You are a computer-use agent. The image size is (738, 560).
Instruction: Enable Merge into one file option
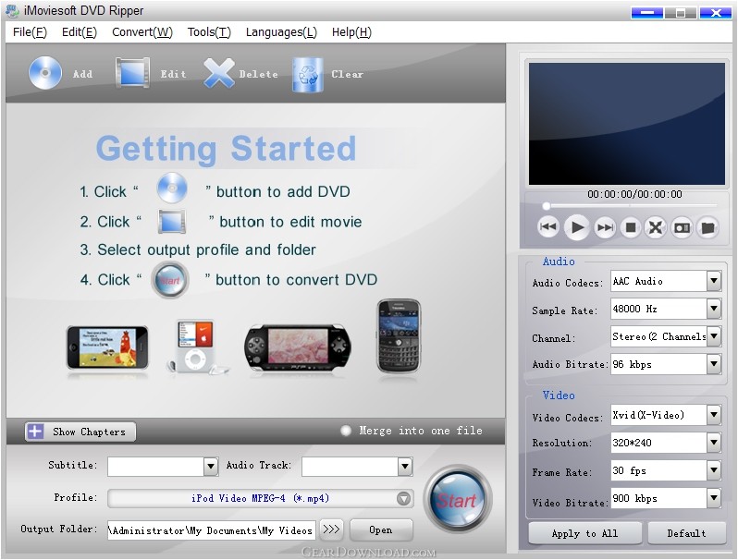click(x=346, y=431)
